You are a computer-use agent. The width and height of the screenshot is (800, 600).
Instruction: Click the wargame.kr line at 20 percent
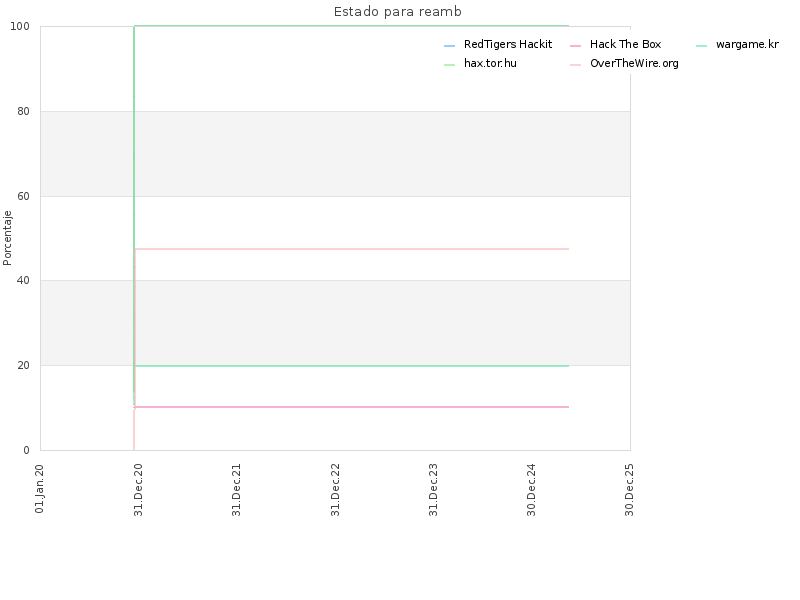pyautogui.click(x=352, y=366)
